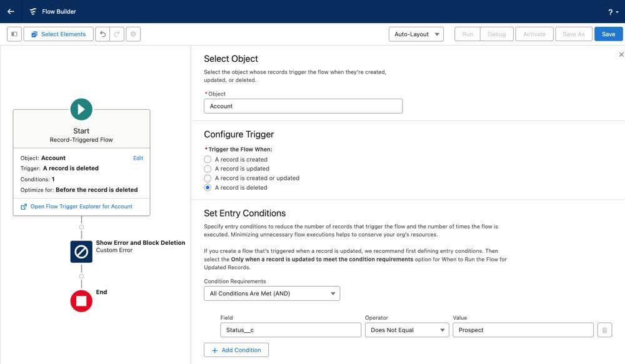
Task: Open flow settings gear icon
Action: (133, 34)
